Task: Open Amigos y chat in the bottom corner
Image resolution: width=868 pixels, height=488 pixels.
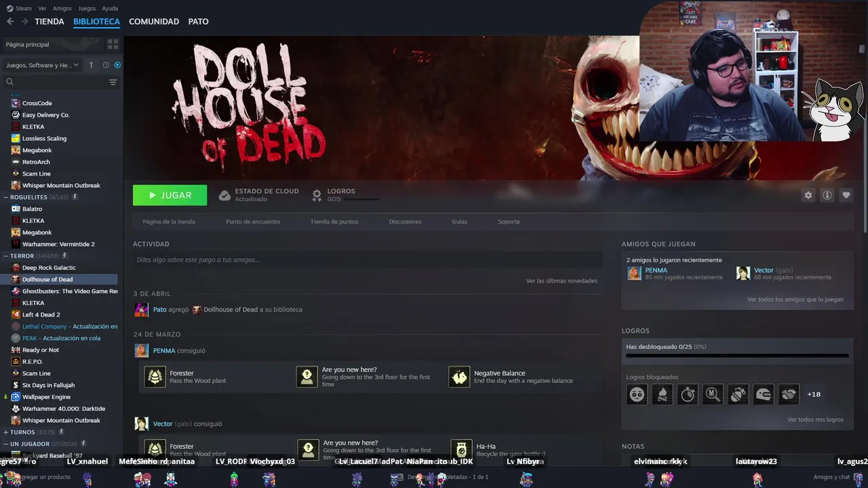Action: (831, 477)
